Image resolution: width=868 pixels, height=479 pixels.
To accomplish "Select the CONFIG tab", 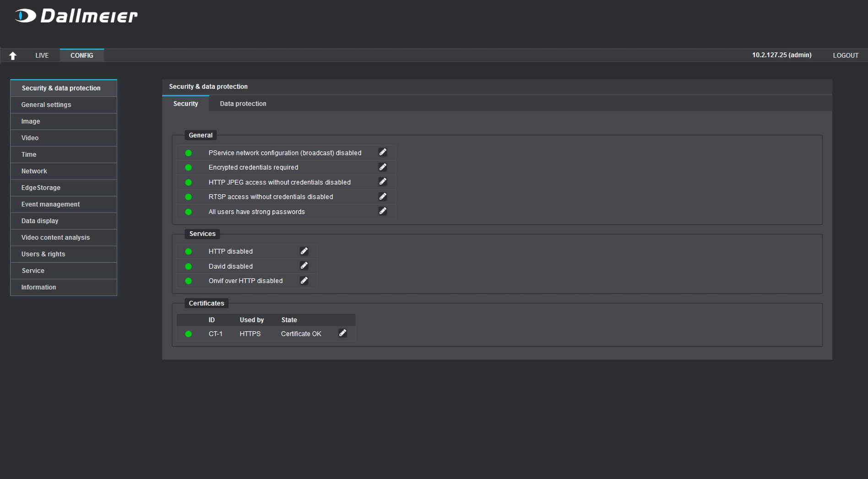I will (81, 55).
